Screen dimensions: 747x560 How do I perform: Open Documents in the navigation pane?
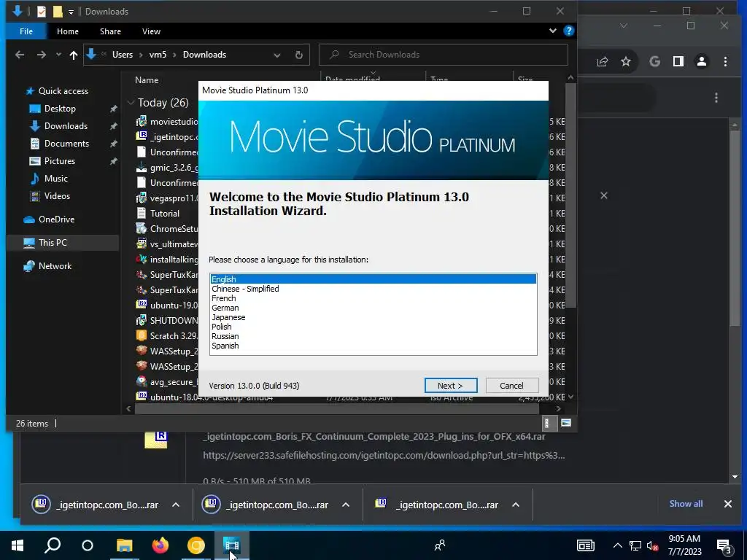click(x=66, y=144)
